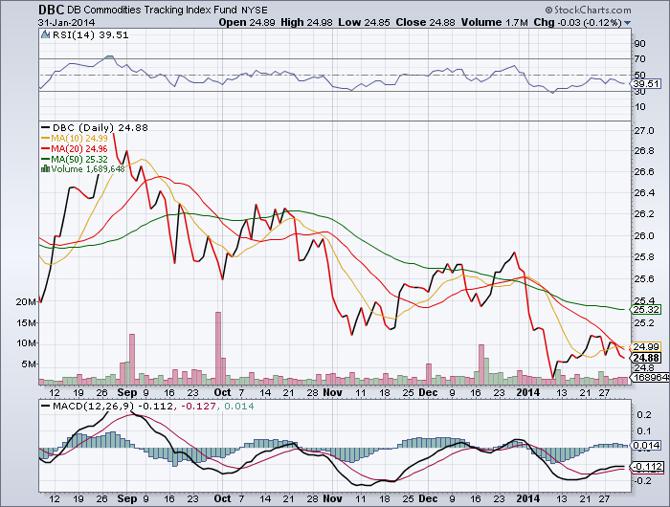Click the High 24.98 value
The image size is (670, 507).
click(306, 22)
